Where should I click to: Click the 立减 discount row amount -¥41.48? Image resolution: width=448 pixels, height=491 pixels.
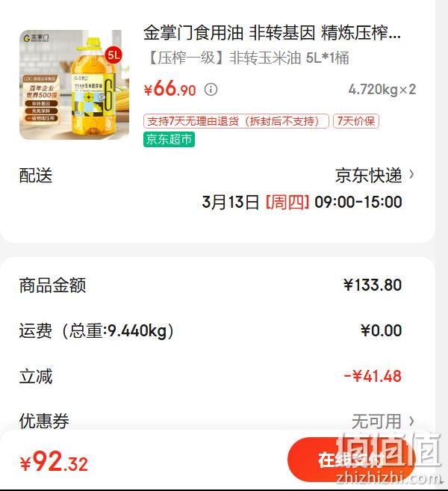(373, 376)
